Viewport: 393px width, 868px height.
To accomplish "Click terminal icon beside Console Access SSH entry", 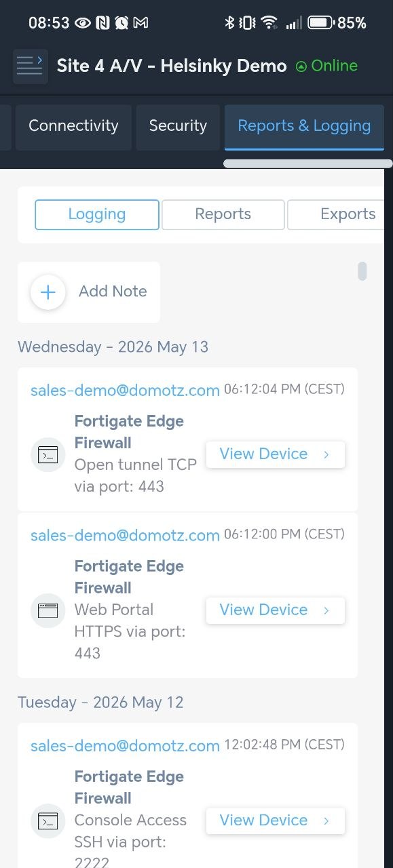I will [x=48, y=821].
